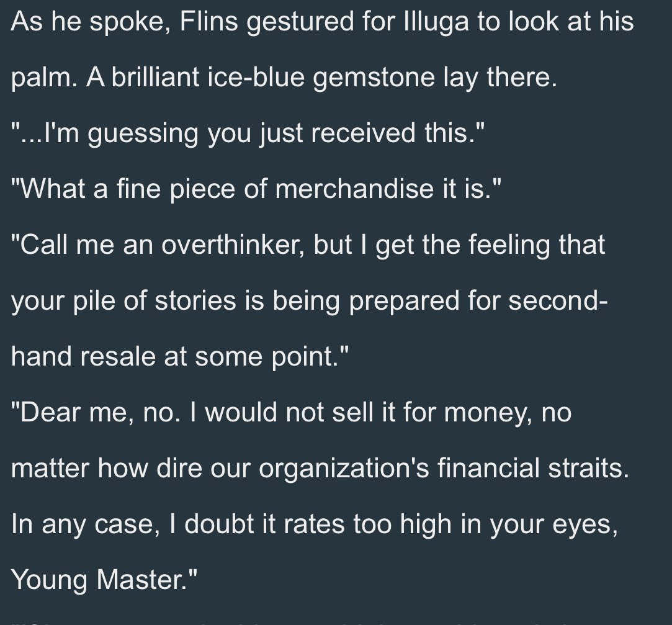This screenshot has height=625, width=672.
Task: Click the word "guessing" in the quote
Action: point(143,134)
